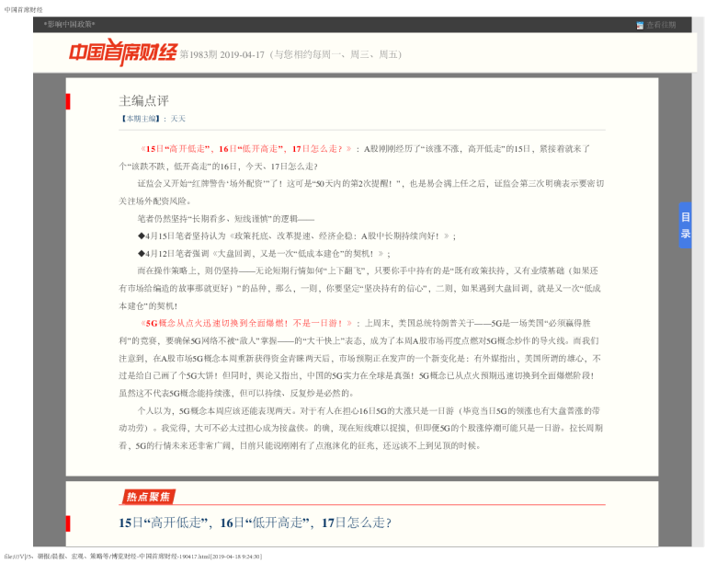Click the red marker beside 主编点评
The width and height of the screenshot is (728, 563).
click(68, 101)
